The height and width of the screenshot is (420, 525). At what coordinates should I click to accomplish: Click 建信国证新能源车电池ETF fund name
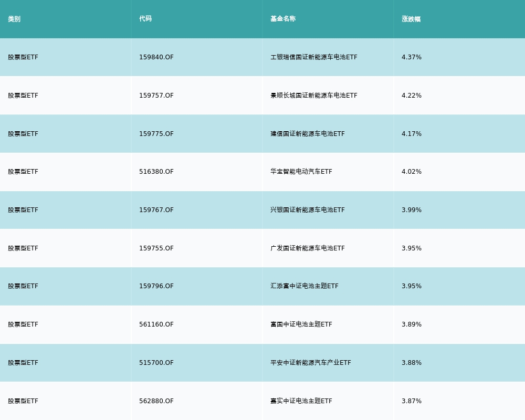[307, 134]
